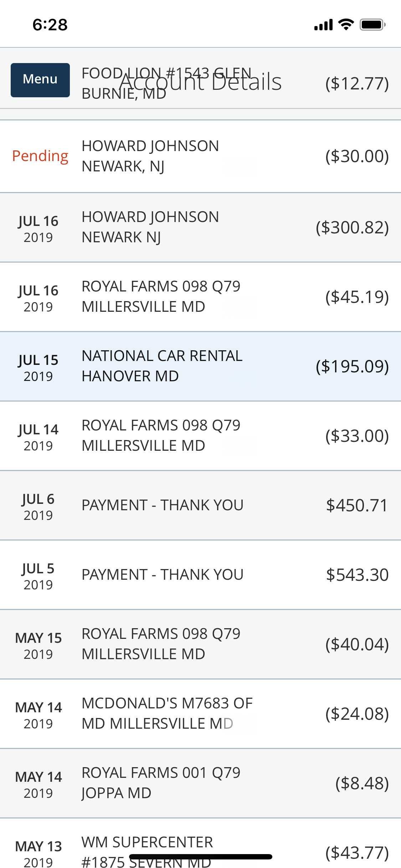View Royal Farms Joppa $8.48 charge
401x868 pixels.
[x=200, y=783]
